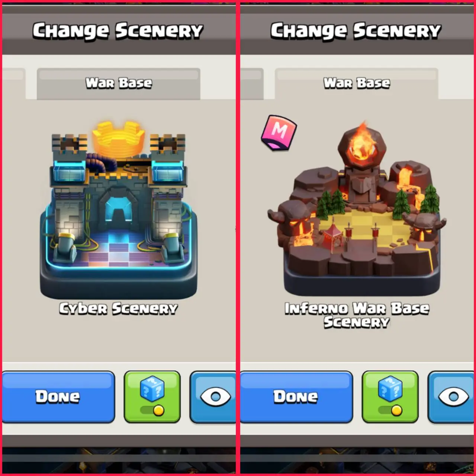Image resolution: width=476 pixels, height=476 pixels.
Task: Tap the pink M badge icon
Action: (279, 132)
